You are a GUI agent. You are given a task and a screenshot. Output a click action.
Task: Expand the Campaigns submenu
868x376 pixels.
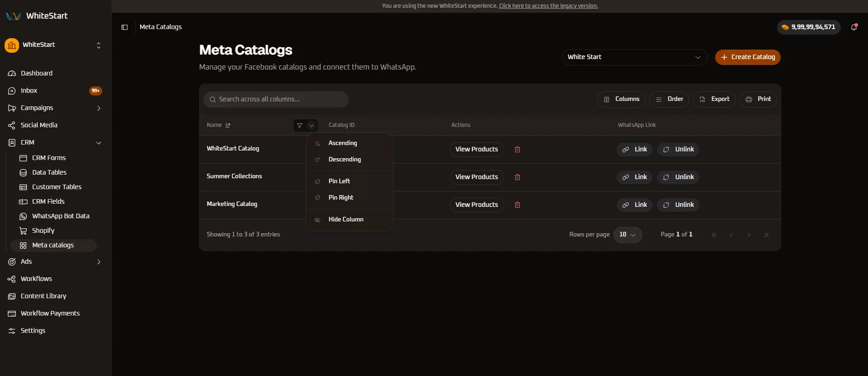click(x=99, y=108)
